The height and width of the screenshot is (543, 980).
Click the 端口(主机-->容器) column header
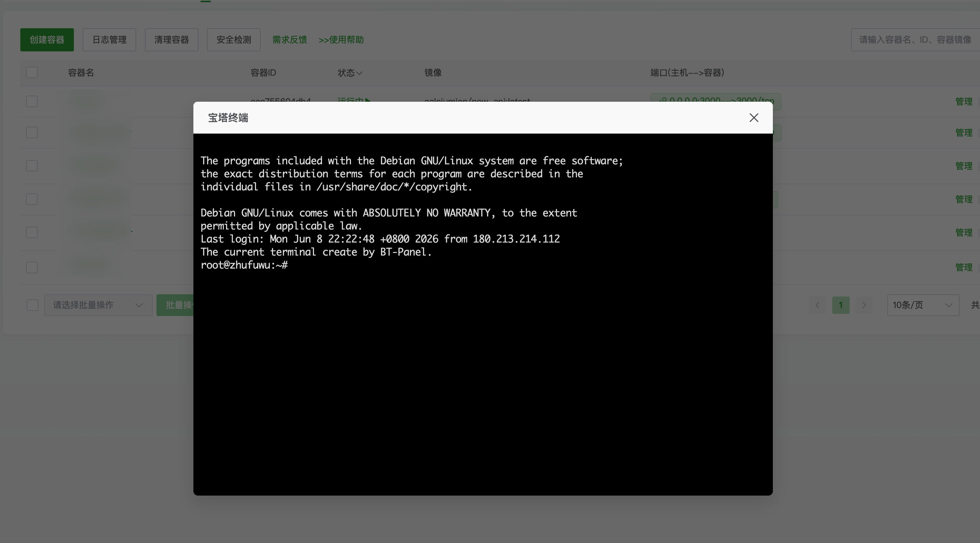tap(687, 73)
